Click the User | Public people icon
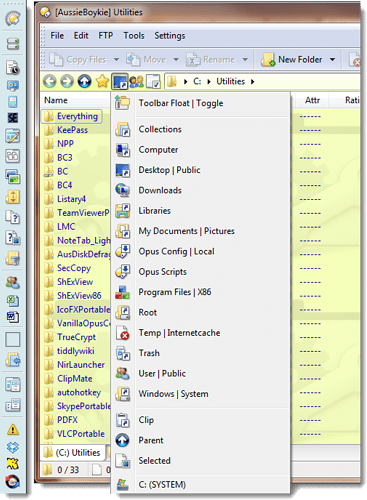 pyautogui.click(x=122, y=374)
